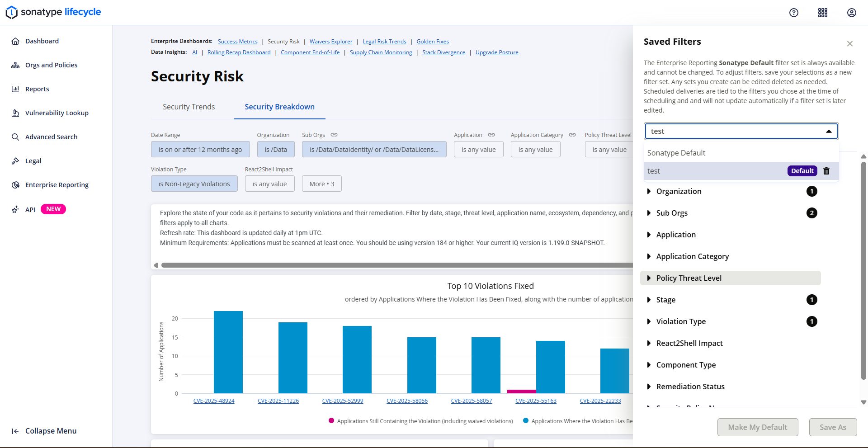Expand the Remediation Status filter section

pos(731,387)
